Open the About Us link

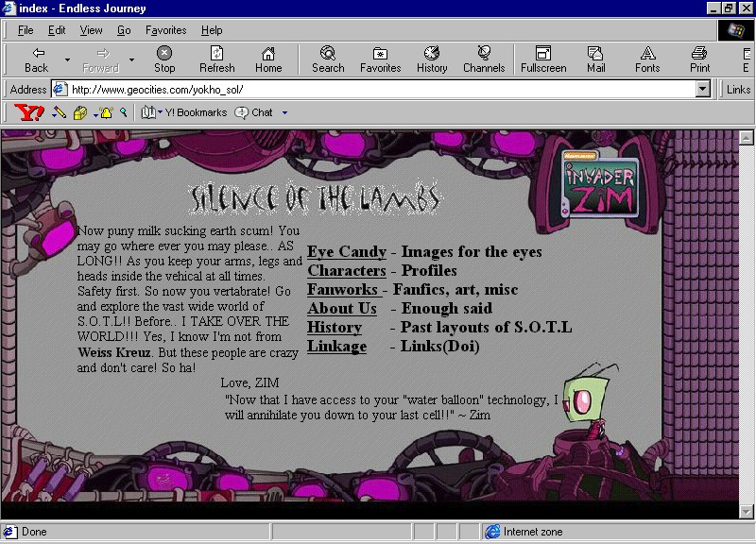[342, 308]
